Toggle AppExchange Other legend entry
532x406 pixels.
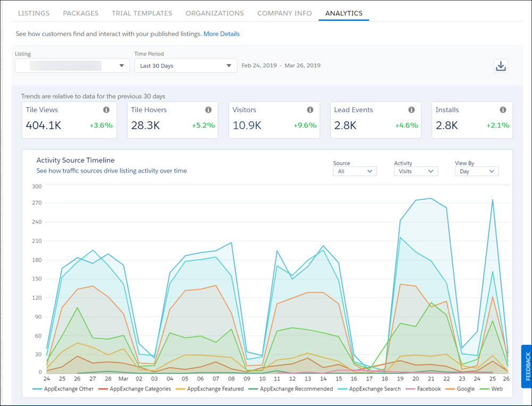point(63,389)
